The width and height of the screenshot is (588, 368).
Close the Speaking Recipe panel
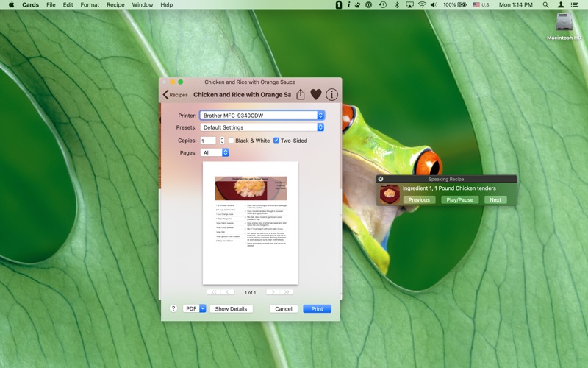point(381,179)
